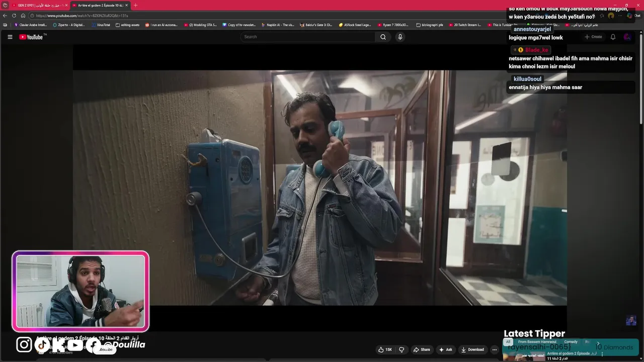Switch to the GEN Z EP01 tab
Image resolution: width=644 pixels, height=362 pixels.
coord(39,5)
